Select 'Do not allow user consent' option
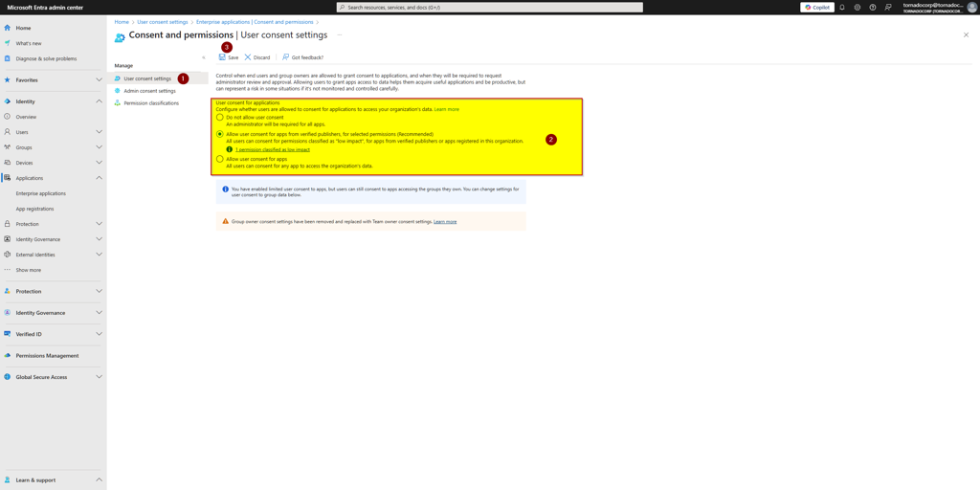This screenshot has width=980, height=490. click(220, 118)
